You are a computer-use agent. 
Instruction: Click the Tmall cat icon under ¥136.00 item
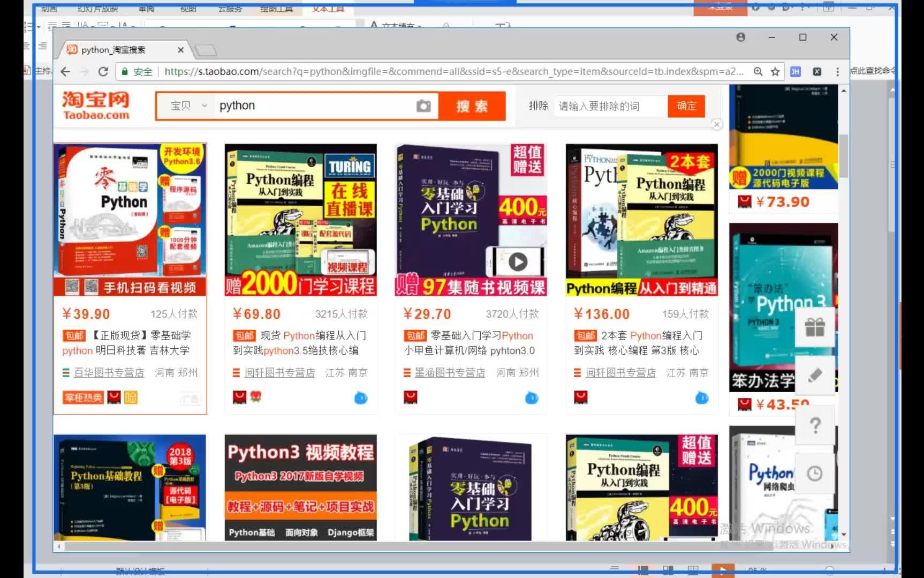tap(581, 397)
